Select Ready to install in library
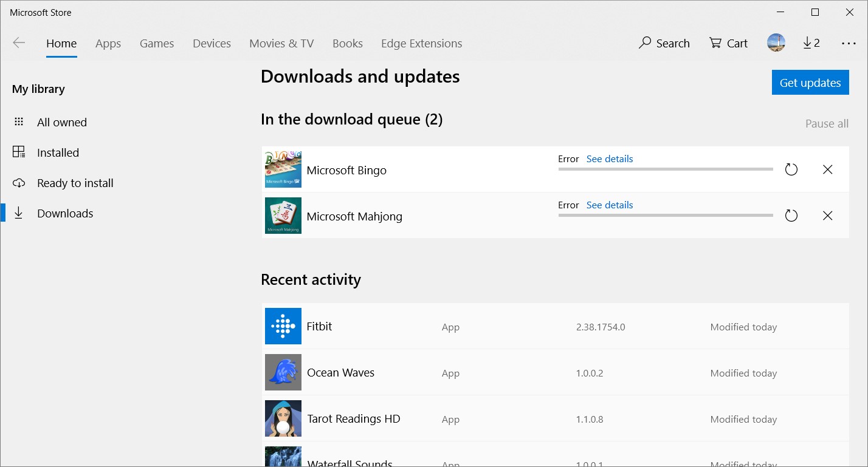Screen dimensions: 868x467 [75, 183]
